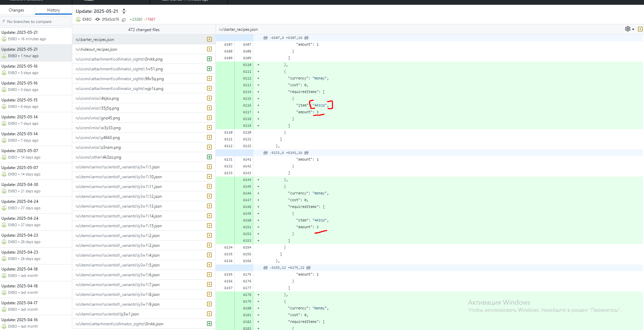Click the green added icon next to 4k3zo.png
The image size is (644, 330).
click(x=209, y=157)
